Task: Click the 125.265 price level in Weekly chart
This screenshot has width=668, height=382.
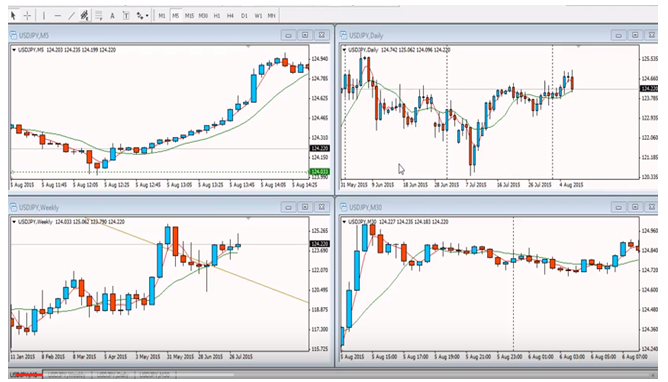Action: [320, 231]
